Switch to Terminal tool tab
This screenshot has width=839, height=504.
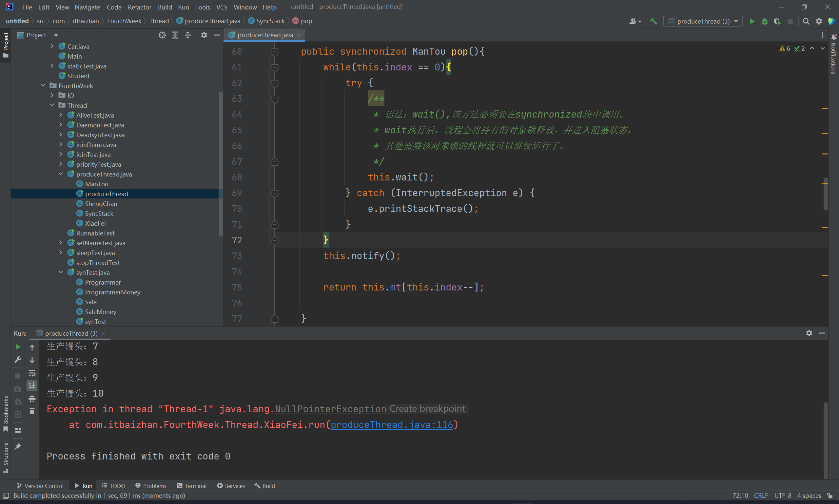192,486
